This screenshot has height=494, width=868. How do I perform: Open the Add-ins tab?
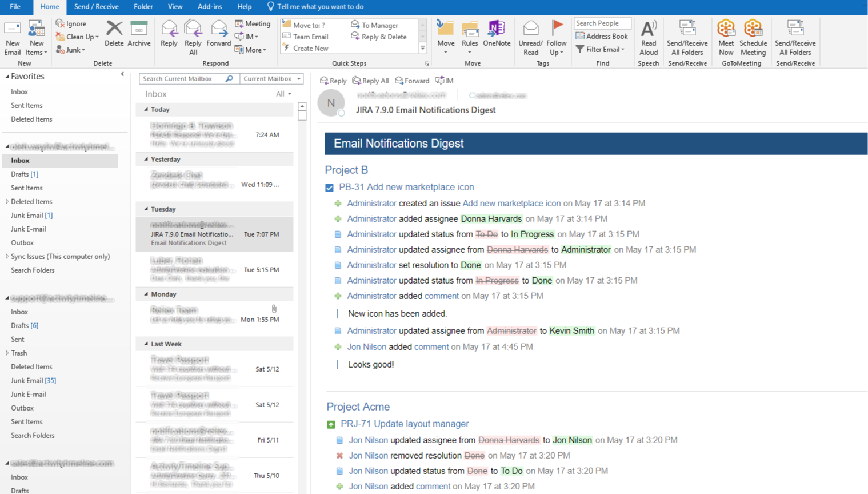[x=210, y=7]
